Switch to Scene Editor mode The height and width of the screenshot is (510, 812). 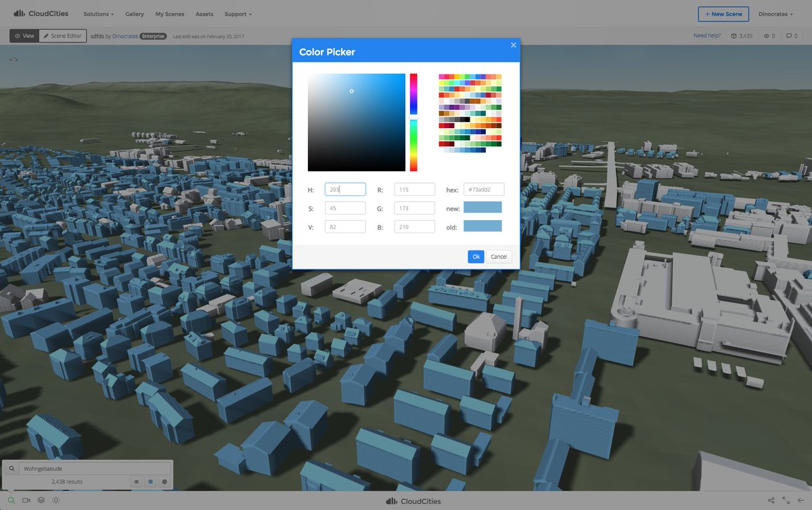(x=62, y=36)
